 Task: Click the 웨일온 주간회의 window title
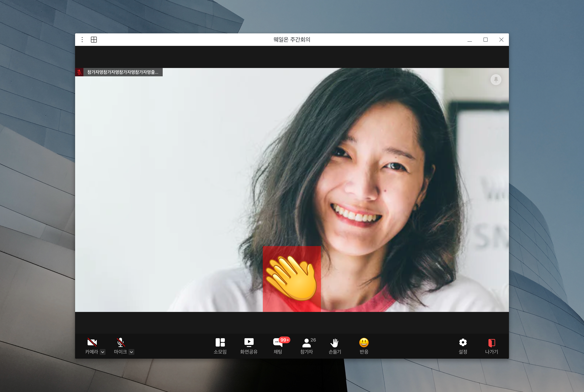click(x=292, y=39)
